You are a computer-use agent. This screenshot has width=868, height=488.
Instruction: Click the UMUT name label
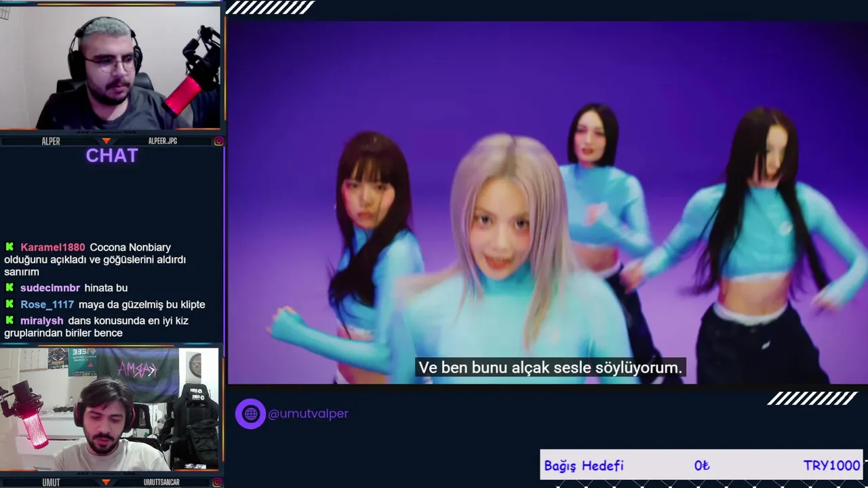51,482
